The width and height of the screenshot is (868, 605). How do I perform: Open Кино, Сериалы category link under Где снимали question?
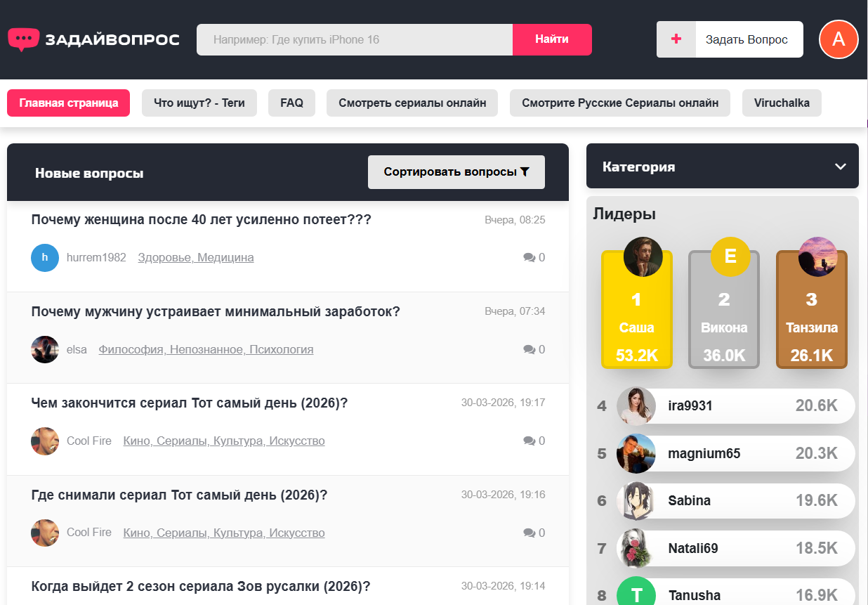pyautogui.click(x=224, y=533)
